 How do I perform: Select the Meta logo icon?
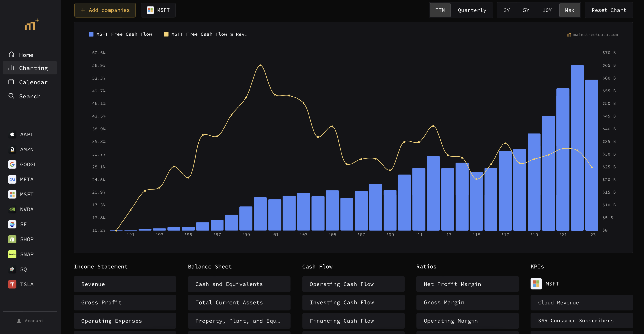pos(12,179)
